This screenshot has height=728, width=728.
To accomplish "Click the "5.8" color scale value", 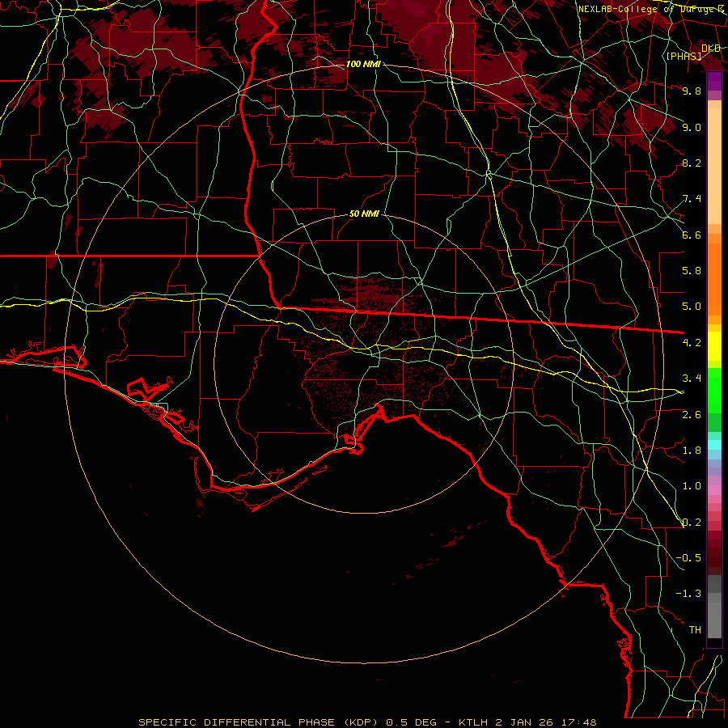I will 692,271.
